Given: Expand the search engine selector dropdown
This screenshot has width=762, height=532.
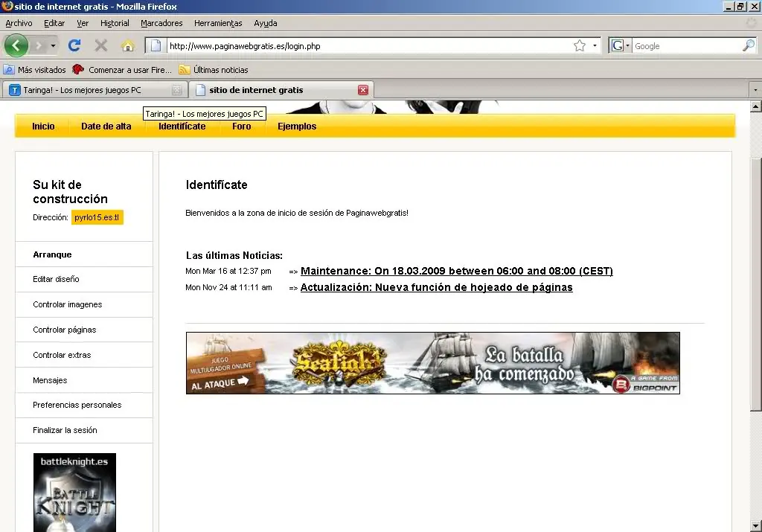Looking at the screenshot, I should pyautogui.click(x=619, y=46).
